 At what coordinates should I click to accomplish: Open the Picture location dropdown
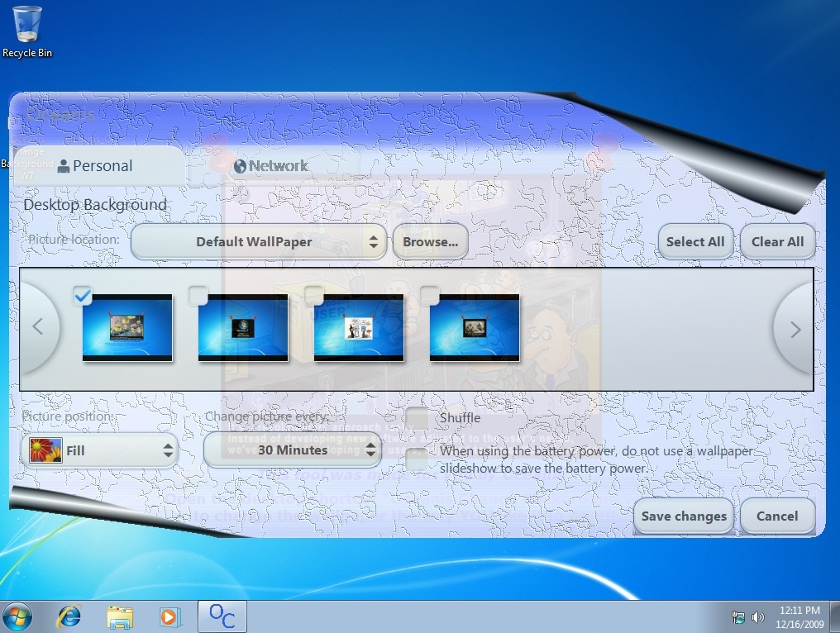(x=258, y=241)
